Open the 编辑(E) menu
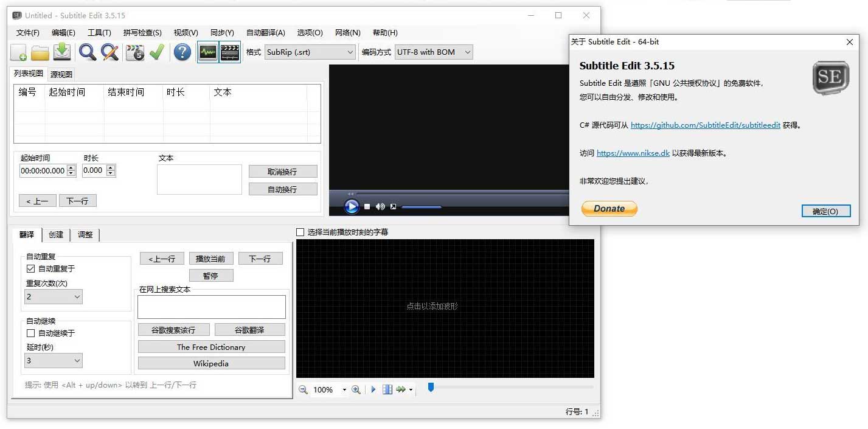 [x=63, y=33]
